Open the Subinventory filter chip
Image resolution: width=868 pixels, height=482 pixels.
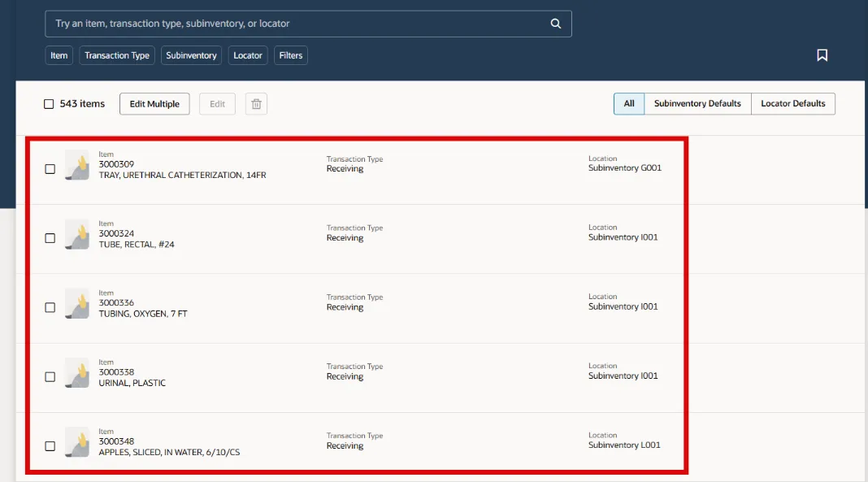[x=191, y=55]
